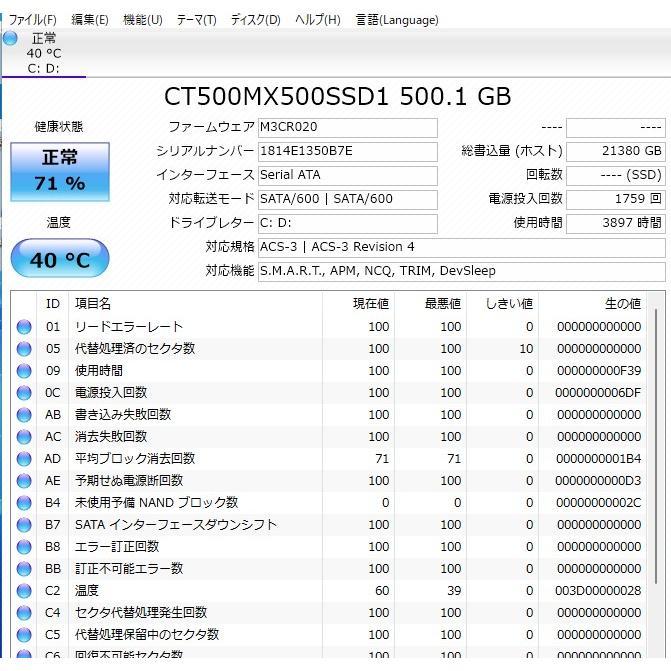
Task: Click the total host writes value 21380 GB
Action: coord(616,151)
